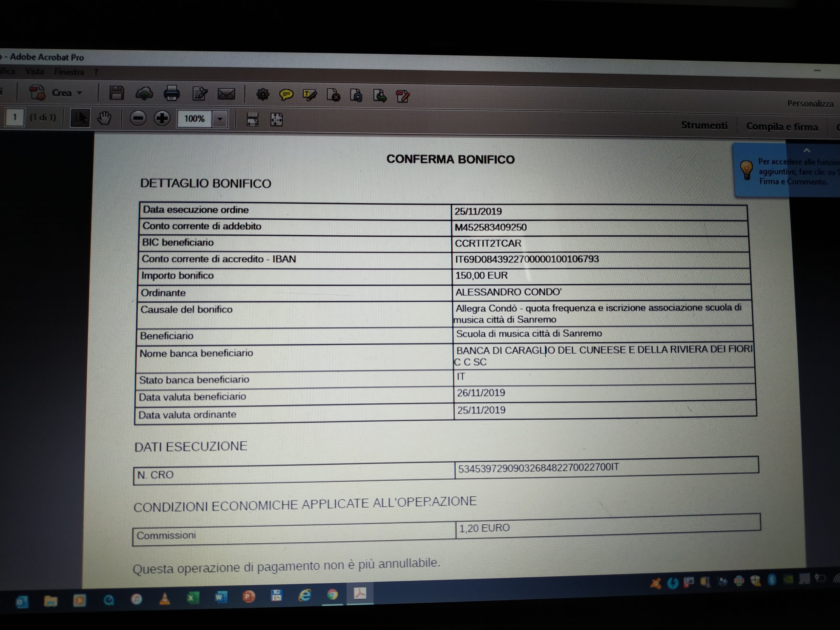
Task: Open the orange media player taskbar icon
Action: click(79, 600)
